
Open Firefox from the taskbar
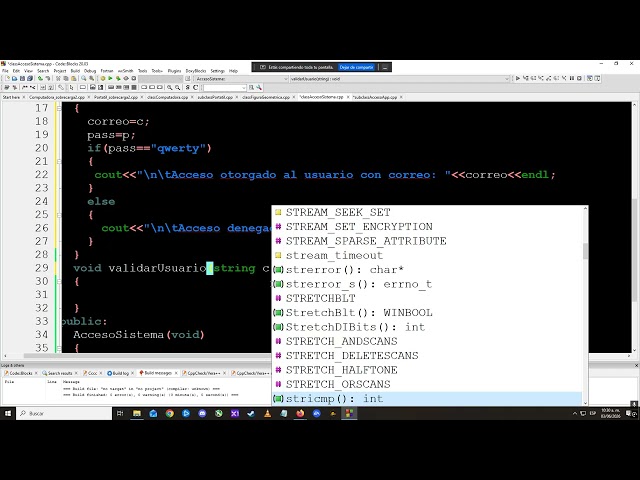(300, 413)
